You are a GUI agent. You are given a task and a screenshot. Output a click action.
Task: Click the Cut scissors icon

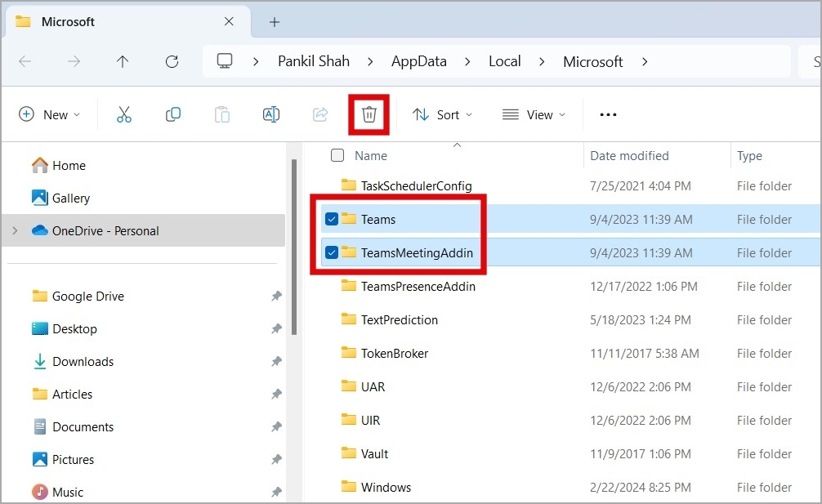point(124,114)
